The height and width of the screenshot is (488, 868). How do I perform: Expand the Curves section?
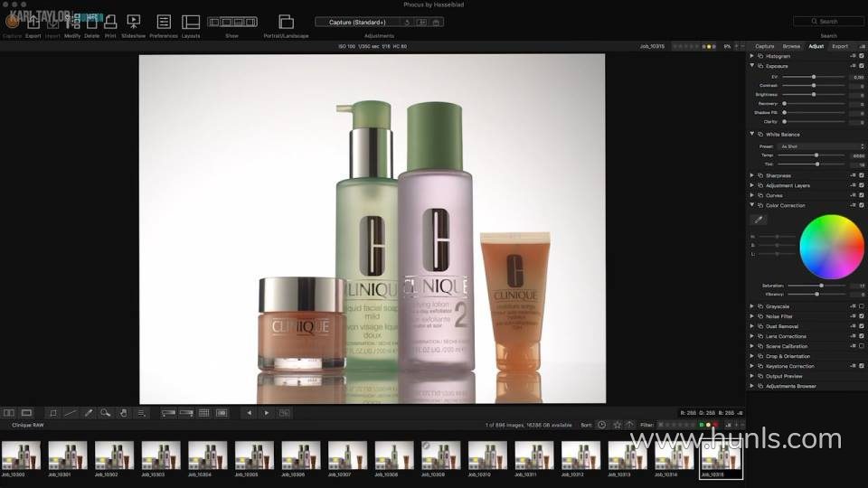click(751, 195)
